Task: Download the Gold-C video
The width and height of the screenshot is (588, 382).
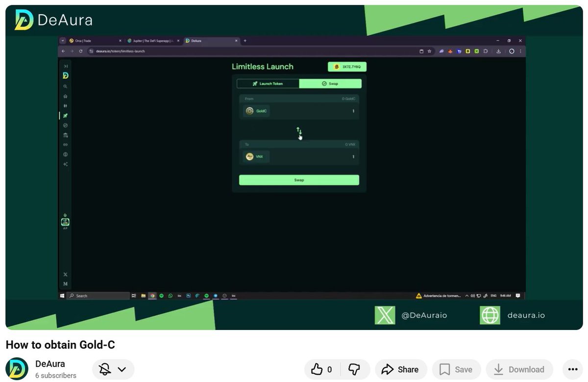Action: click(519, 369)
